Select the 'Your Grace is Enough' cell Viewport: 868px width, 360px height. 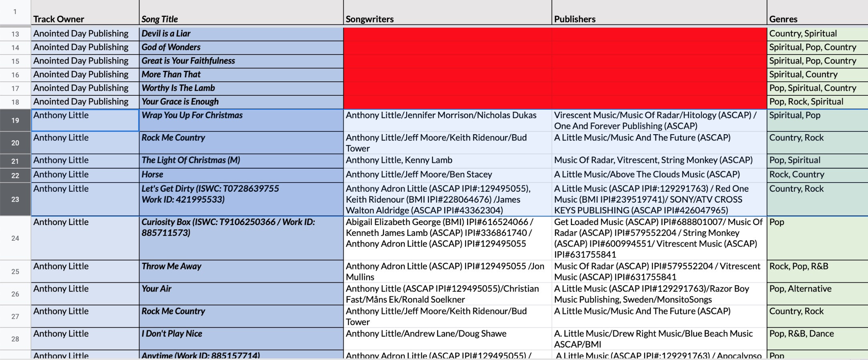241,102
